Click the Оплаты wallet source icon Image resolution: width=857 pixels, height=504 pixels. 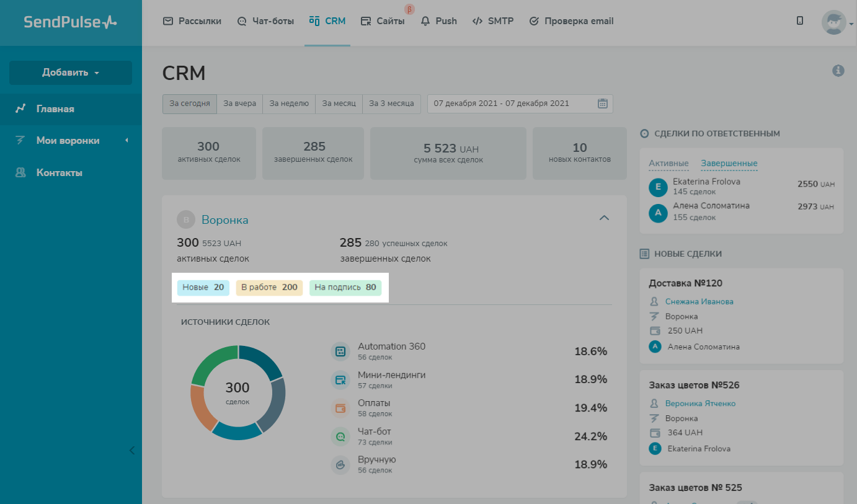point(340,408)
